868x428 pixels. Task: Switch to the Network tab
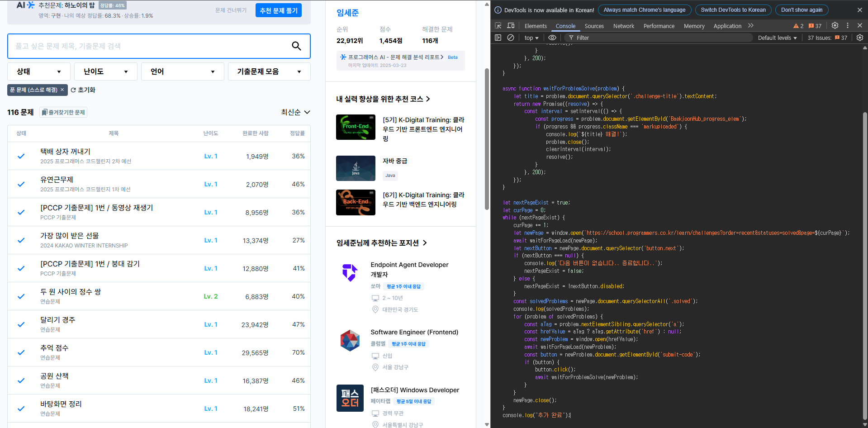[624, 26]
